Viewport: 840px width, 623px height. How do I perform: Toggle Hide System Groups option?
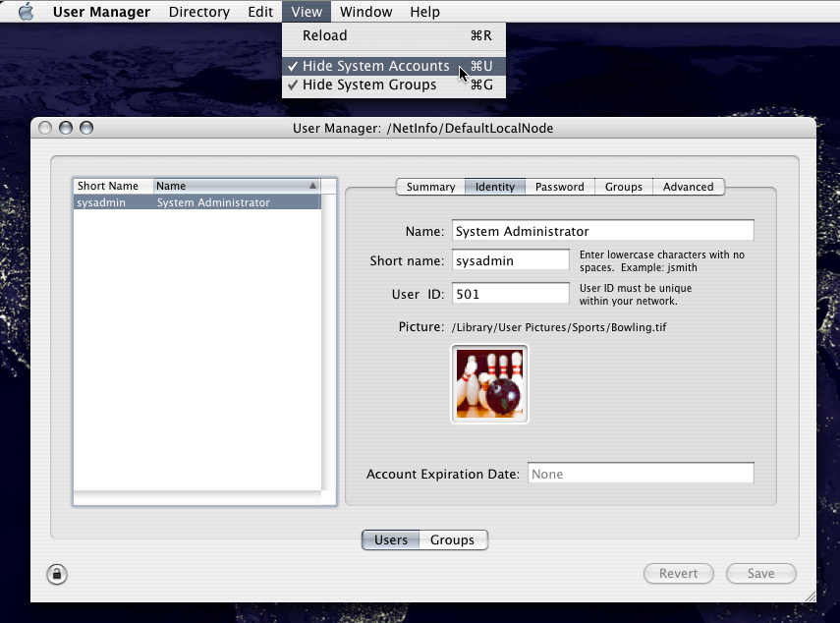(x=394, y=85)
